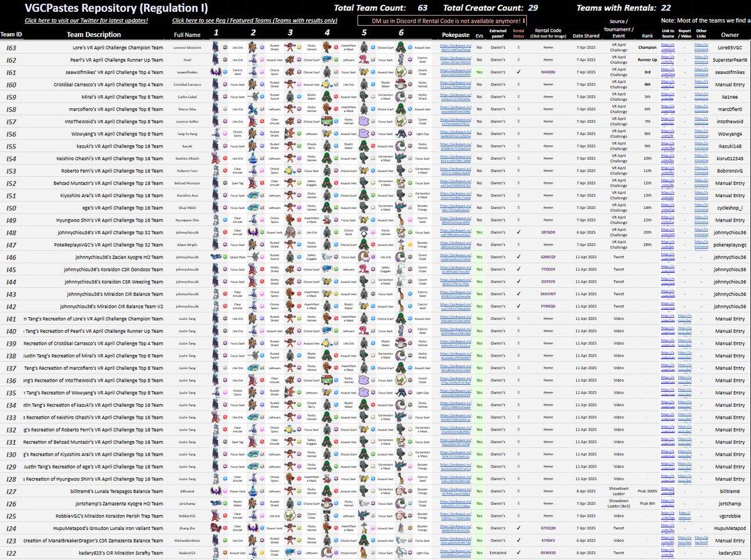Click the Team Description column header

pos(94,34)
